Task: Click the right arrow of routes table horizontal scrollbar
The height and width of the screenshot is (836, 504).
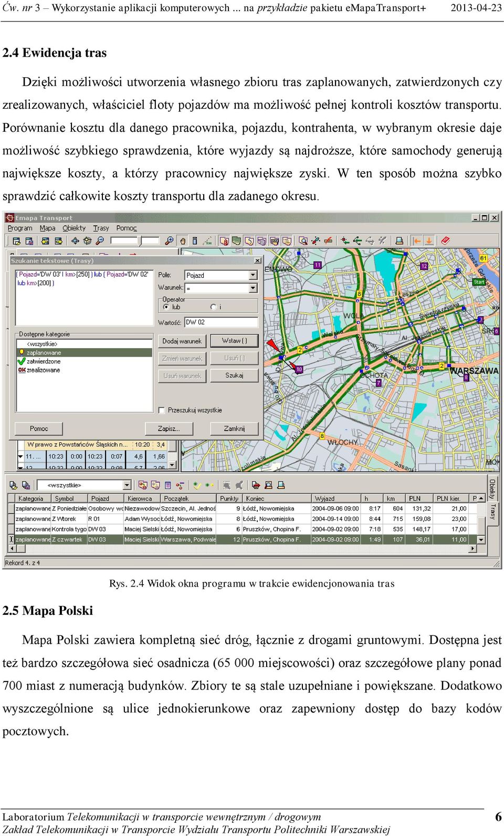Action: tap(472, 549)
